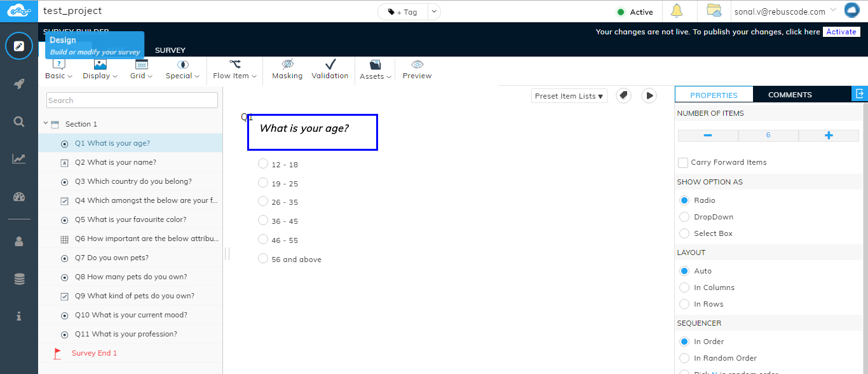Switch to the PROPERTIES tab
Image resolution: width=868 pixels, height=374 pixels.
point(714,95)
